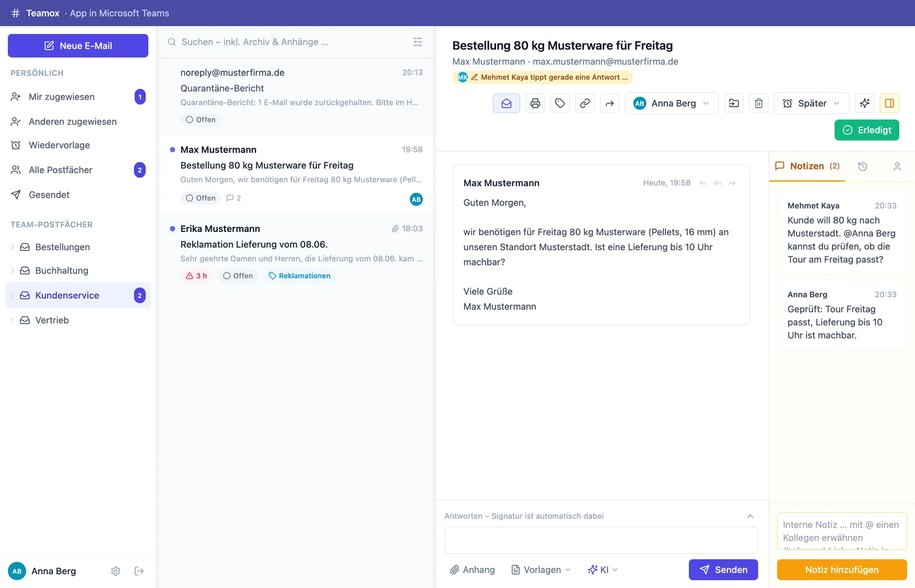915x588 pixels.
Task: Open the Vorlagen templates dropdown
Action: point(541,570)
